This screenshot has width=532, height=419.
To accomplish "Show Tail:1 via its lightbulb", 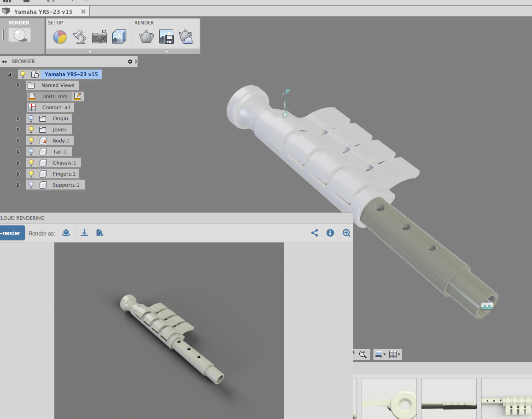I will [31, 152].
